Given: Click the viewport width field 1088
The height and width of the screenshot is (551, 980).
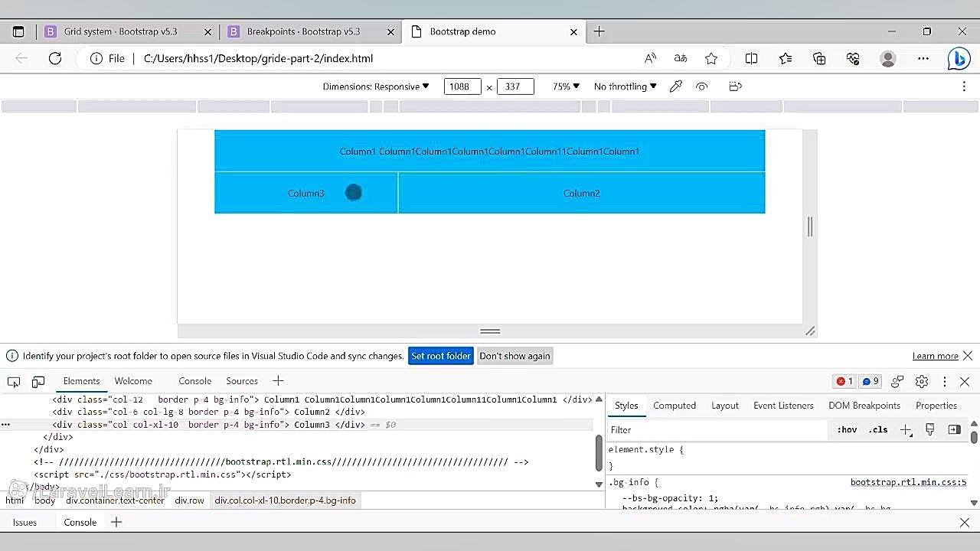Looking at the screenshot, I should coord(462,86).
